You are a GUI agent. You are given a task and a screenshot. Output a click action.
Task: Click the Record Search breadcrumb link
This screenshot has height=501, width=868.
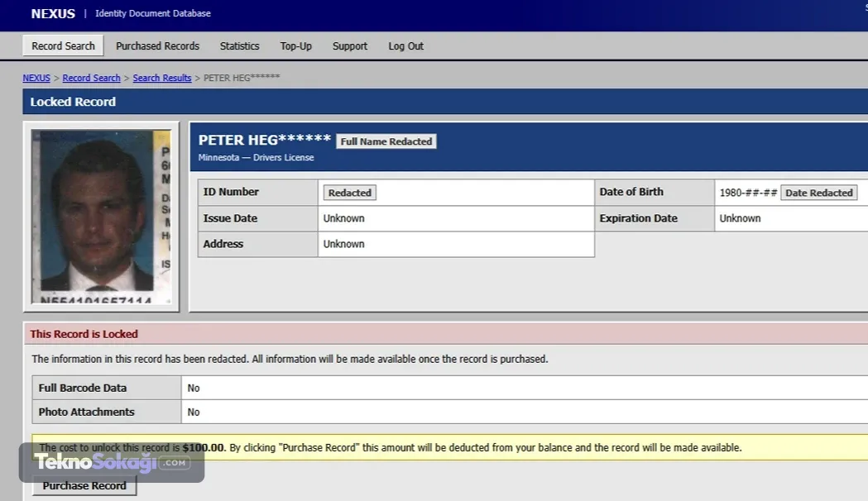click(91, 78)
